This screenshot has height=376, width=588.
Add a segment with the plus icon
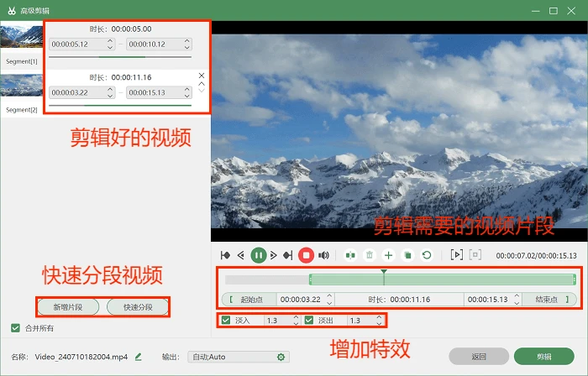[388, 255]
